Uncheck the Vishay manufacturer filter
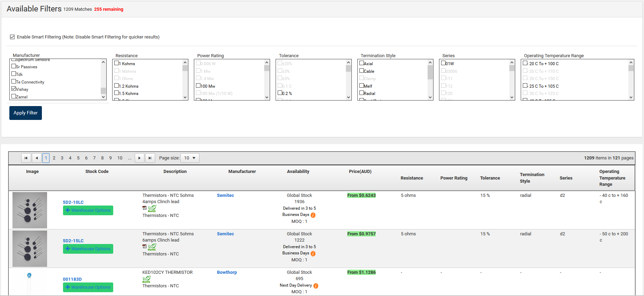The image size is (644, 296). (x=14, y=89)
